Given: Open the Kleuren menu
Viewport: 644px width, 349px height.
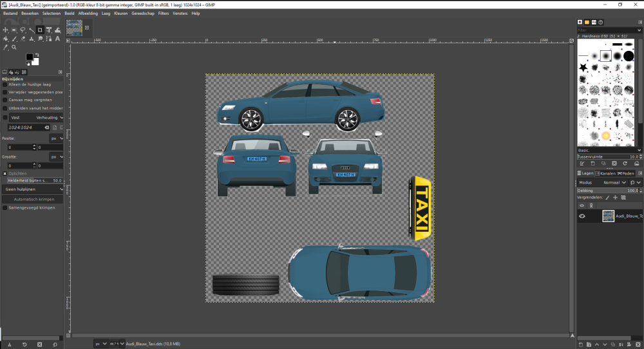Looking at the screenshot, I should [120, 13].
